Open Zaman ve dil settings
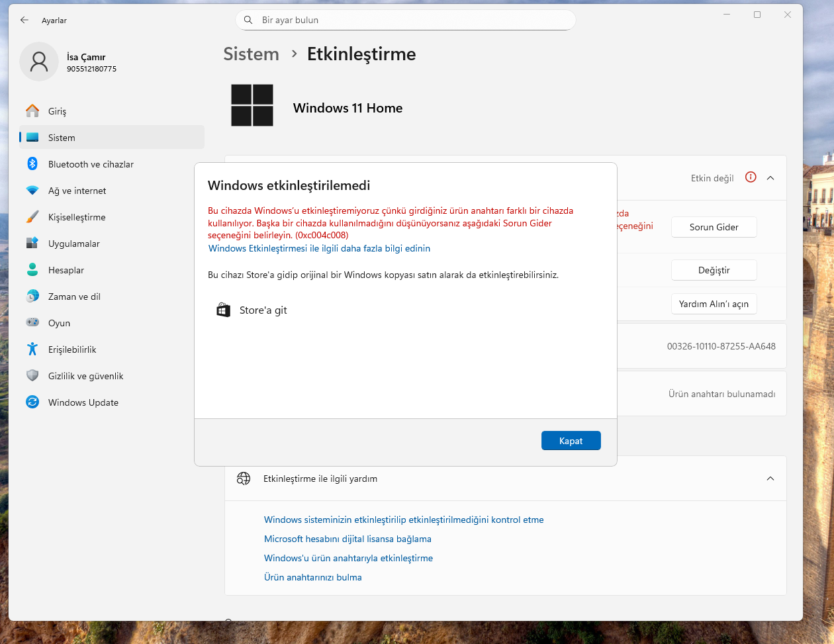Image resolution: width=834 pixels, height=644 pixels. pos(112,297)
